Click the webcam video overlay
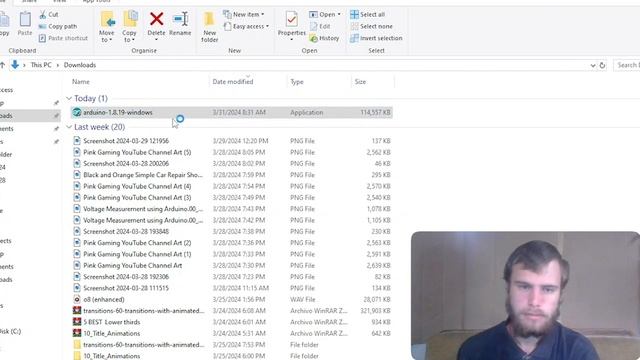Screen dimensions: 640x360 pyautogui.click(x=525, y=296)
